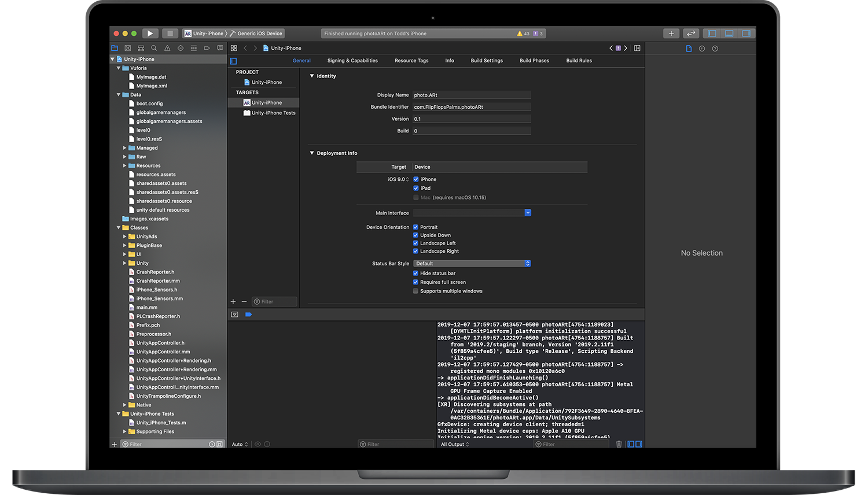Screen dimensions: 868x495
Task: Expand the UnityAds folder
Action: (x=124, y=237)
